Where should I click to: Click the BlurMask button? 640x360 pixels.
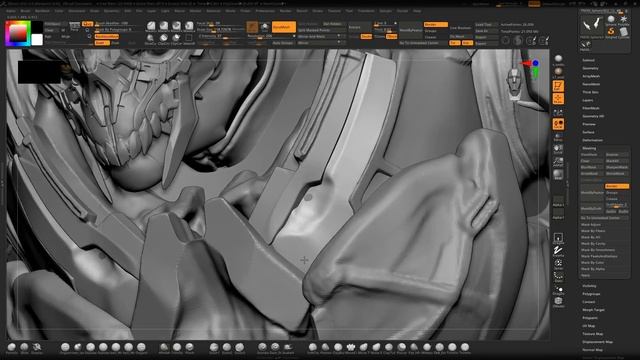pyautogui.click(x=592, y=167)
